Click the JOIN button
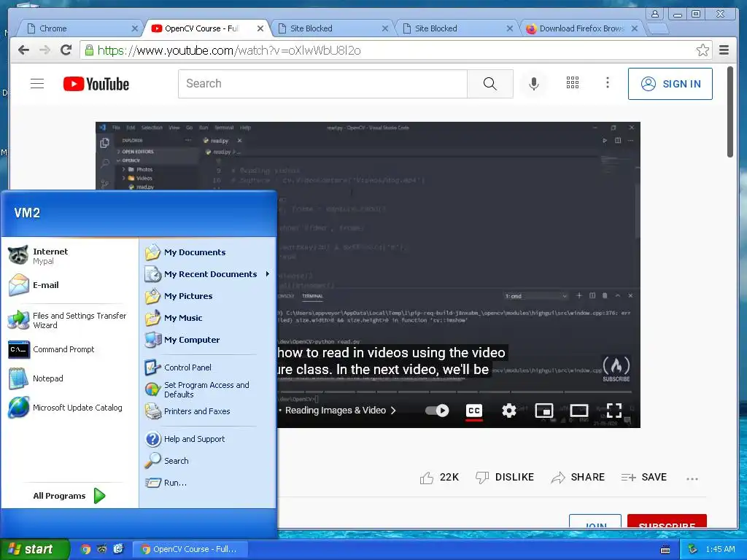 click(595, 521)
